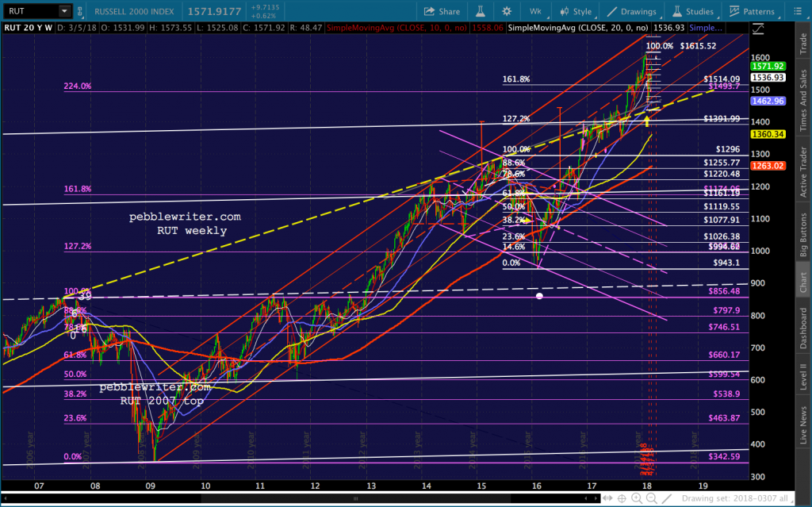Click the $1391.99 price level label
This screenshot has width=812, height=507.
722,119
